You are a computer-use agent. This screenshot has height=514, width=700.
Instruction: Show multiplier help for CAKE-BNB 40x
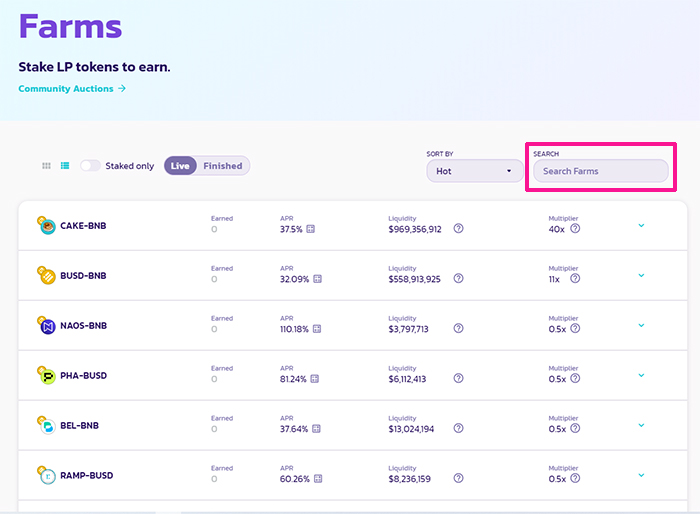[575, 229]
